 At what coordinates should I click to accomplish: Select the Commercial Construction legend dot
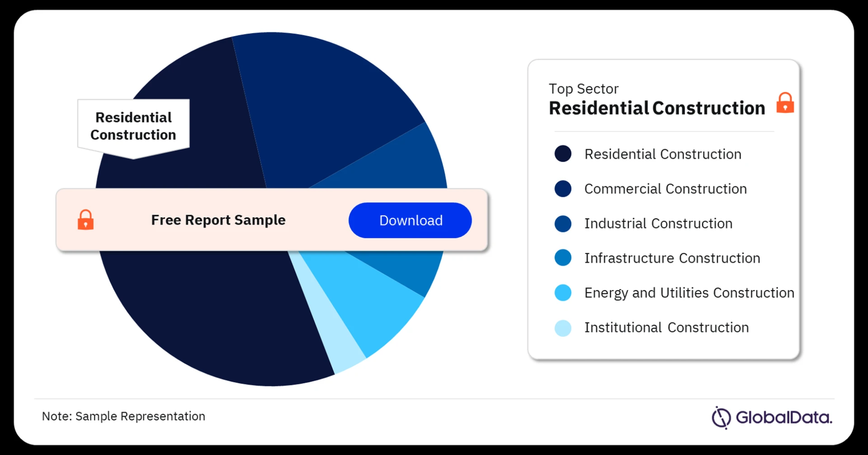[563, 189]
